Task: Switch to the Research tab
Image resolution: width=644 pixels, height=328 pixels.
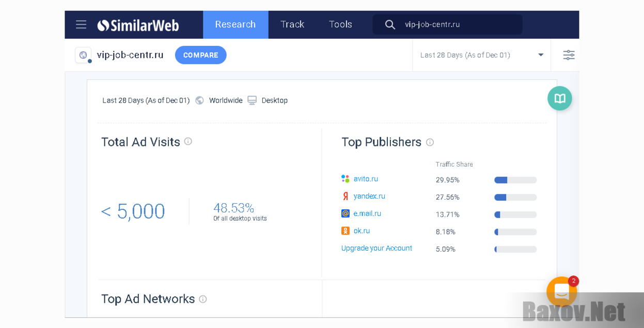Action: (235, 25)
